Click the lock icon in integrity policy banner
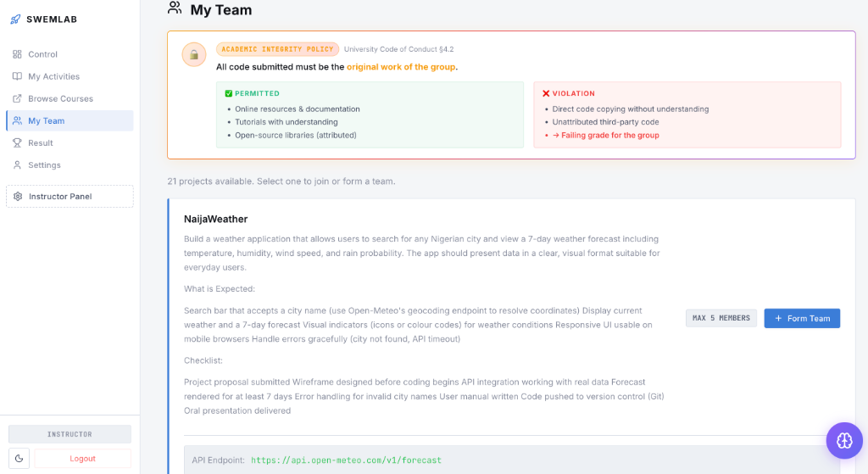This screenshot has height=474, width=868. 194,54
